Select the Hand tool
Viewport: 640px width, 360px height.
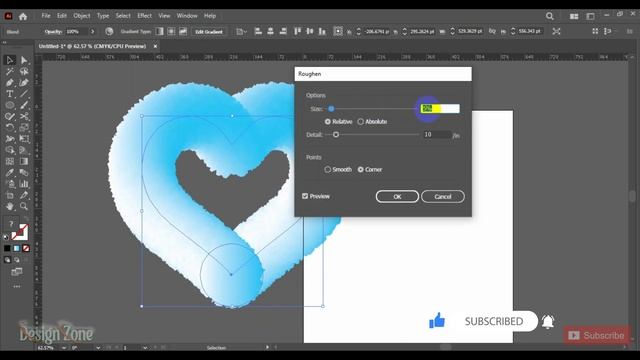pos(10,206)
